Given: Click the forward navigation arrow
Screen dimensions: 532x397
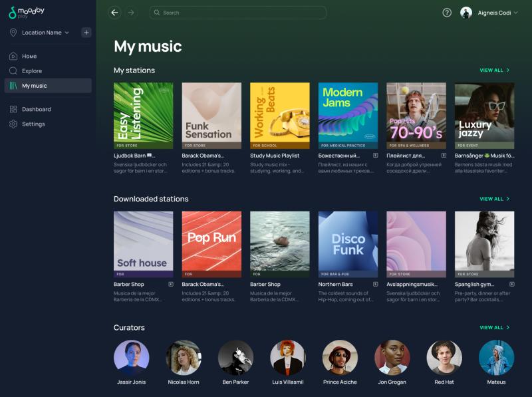Looking at the screenshot, I should [131, 13].
